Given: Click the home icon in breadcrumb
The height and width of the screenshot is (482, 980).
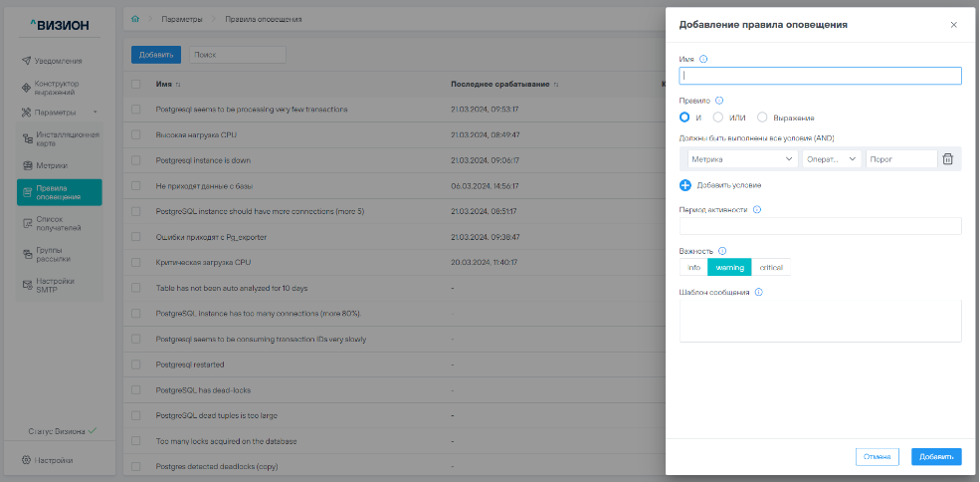Looking at the screenshot, I should (x=135, y=19).
